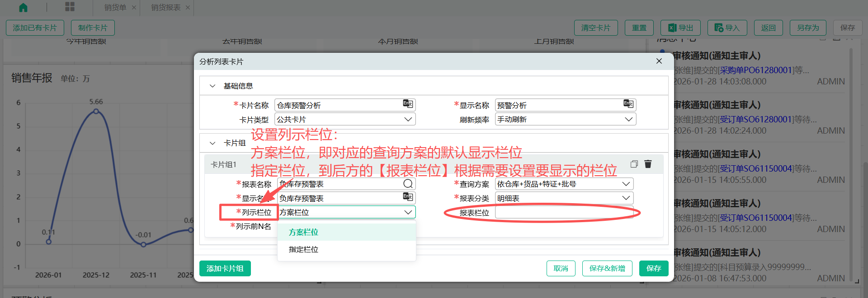Click translate icon in 负库存预警表 显示名称 field

coord(407,197)
